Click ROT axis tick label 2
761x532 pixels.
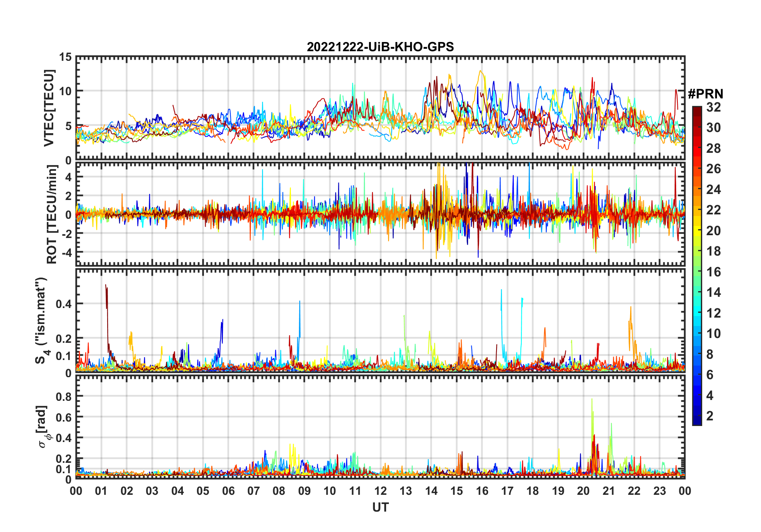(x=69, y=196)
